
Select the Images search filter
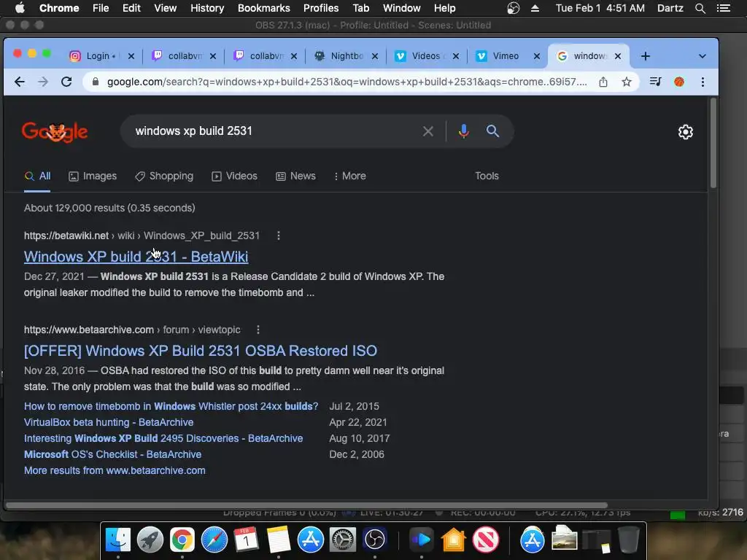[x=93, y=176]
